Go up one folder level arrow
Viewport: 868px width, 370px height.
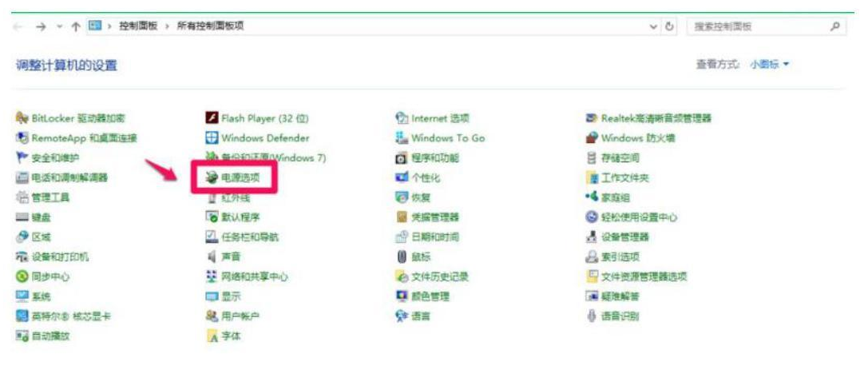pyautogui.click(x=75, y=26)
